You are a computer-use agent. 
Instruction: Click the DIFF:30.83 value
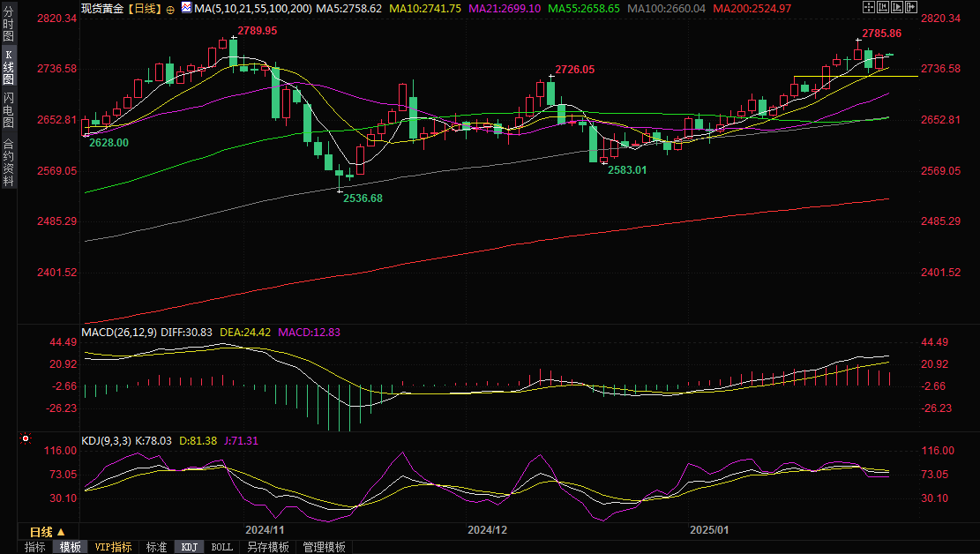click(x=186, y=332)
